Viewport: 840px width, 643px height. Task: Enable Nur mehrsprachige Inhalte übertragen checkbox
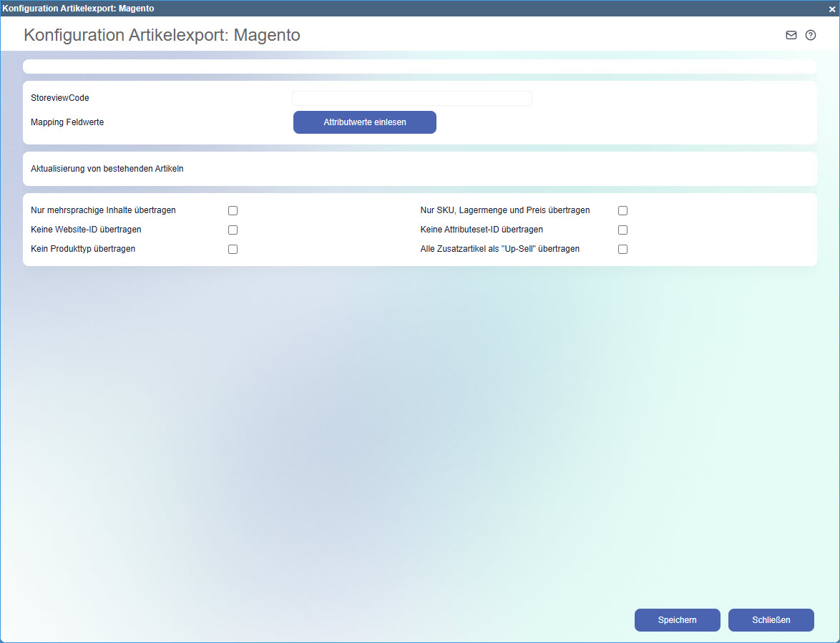click(x=233, y=210)
